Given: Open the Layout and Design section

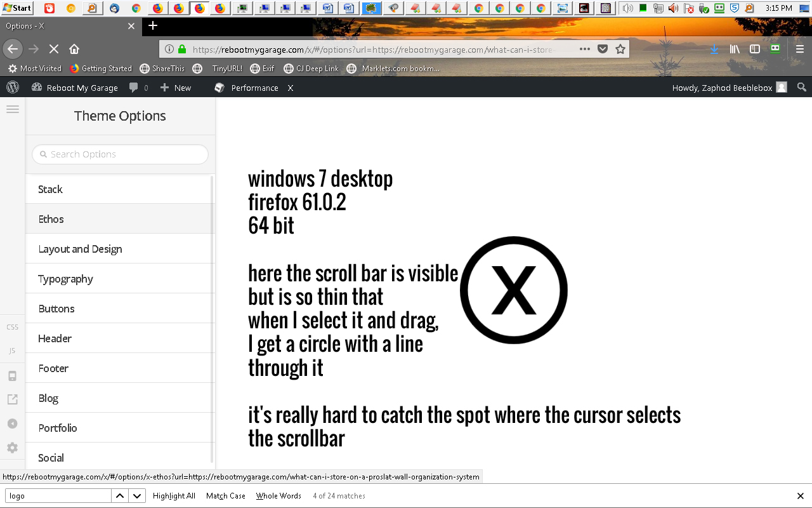Looking at the screenshot, I should click(80, 249).
